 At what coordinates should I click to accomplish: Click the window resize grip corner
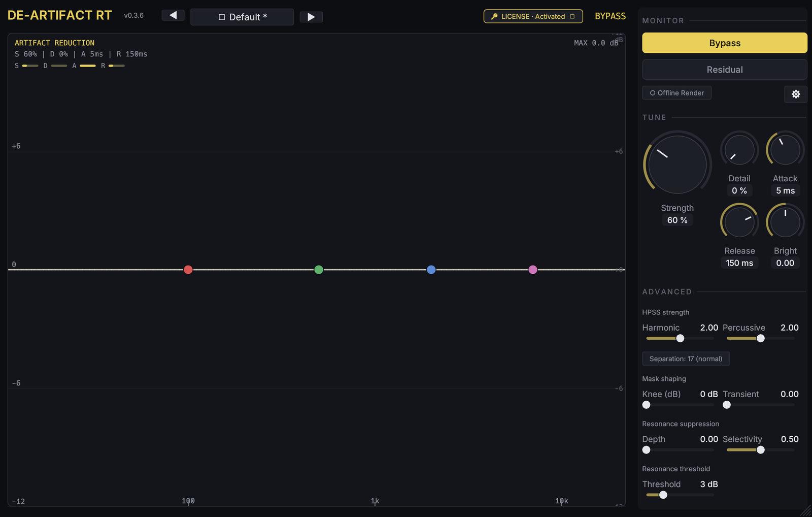pyautogui.click(x=806, y=511)
